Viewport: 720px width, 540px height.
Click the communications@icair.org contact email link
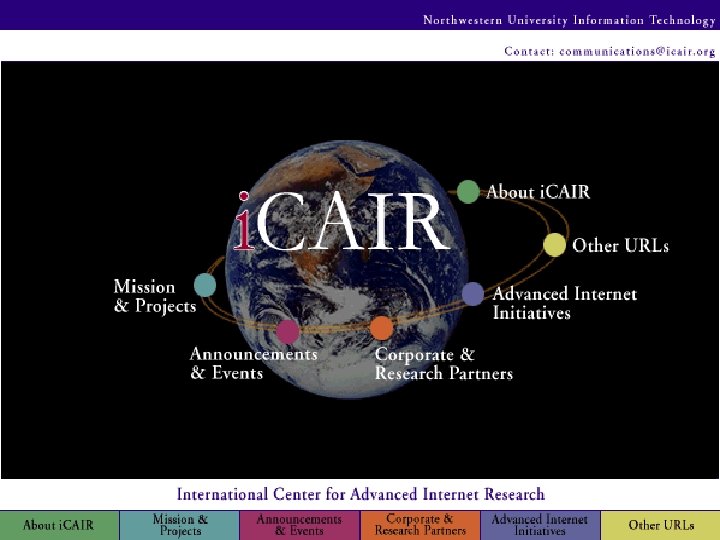point(637,51)
